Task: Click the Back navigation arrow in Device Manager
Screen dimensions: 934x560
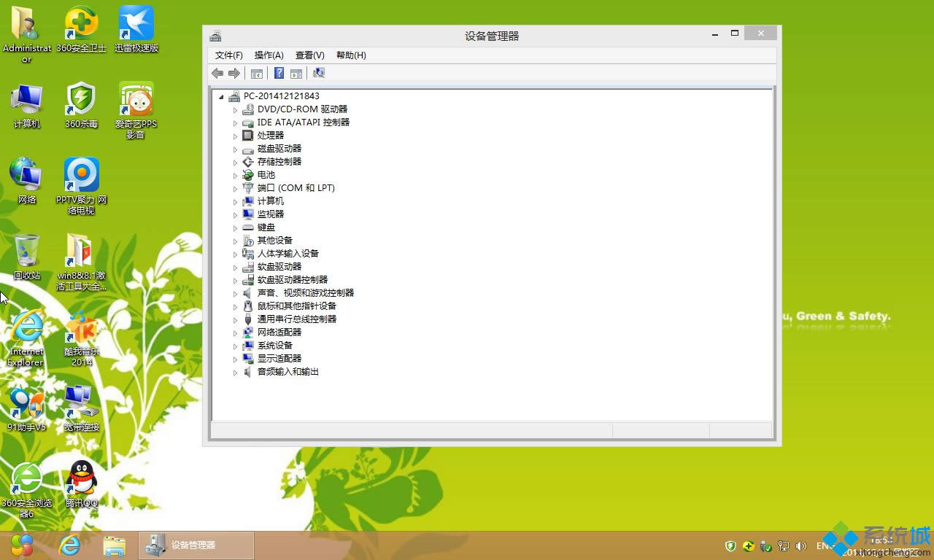Action: [217, 73]
